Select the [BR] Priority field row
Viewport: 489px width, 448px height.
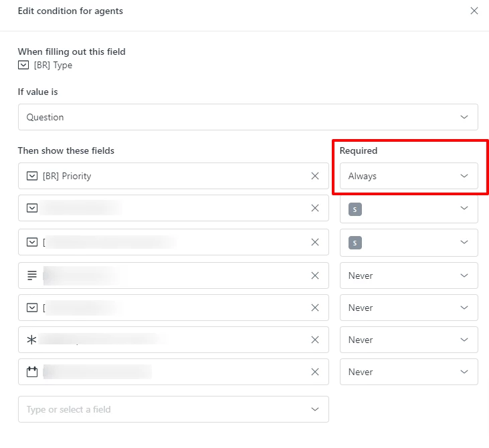[173, 176]
